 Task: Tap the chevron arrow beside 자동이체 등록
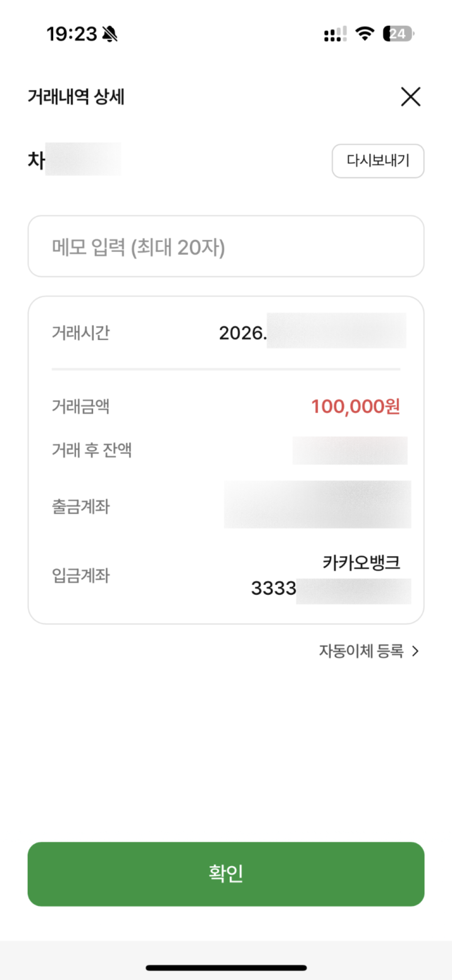(415, 651)
